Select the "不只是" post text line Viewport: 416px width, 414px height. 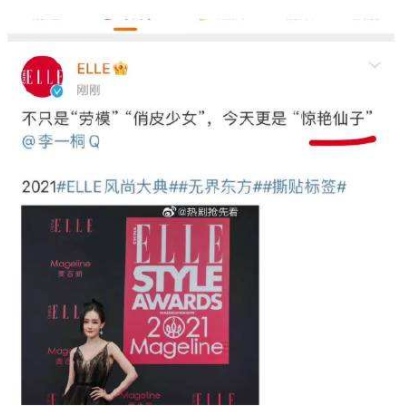(197, 118)
